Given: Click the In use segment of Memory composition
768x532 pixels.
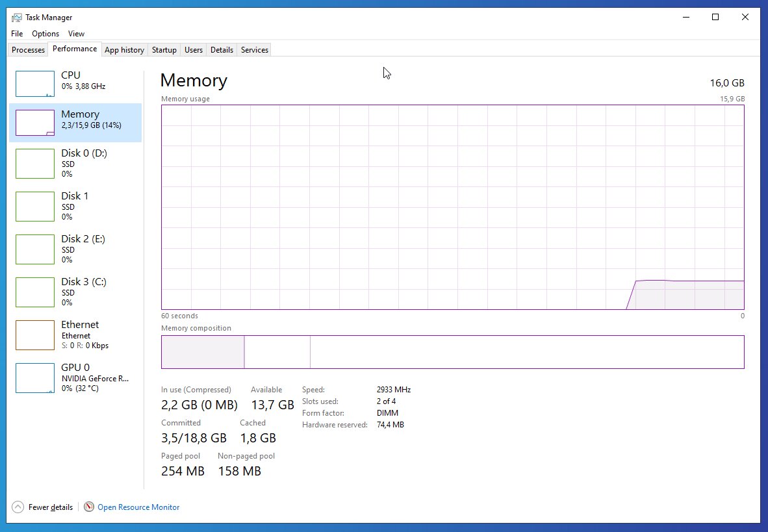Looking at the screenshot, I should tap(203, 351).
